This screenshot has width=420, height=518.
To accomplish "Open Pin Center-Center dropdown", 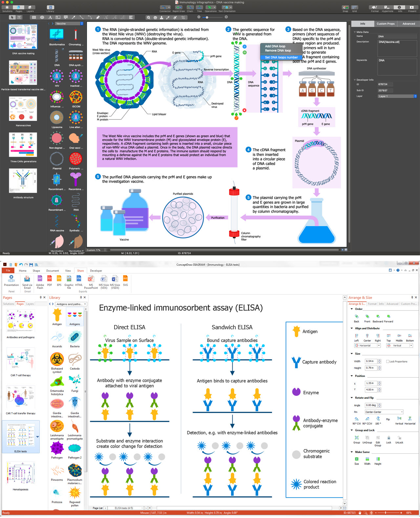I will (384, 412).
